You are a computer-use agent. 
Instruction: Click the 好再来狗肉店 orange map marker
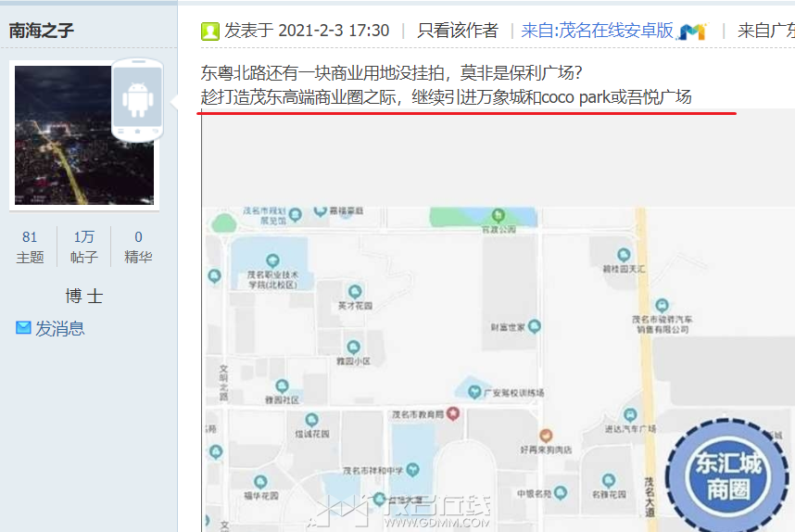[546, 435]
